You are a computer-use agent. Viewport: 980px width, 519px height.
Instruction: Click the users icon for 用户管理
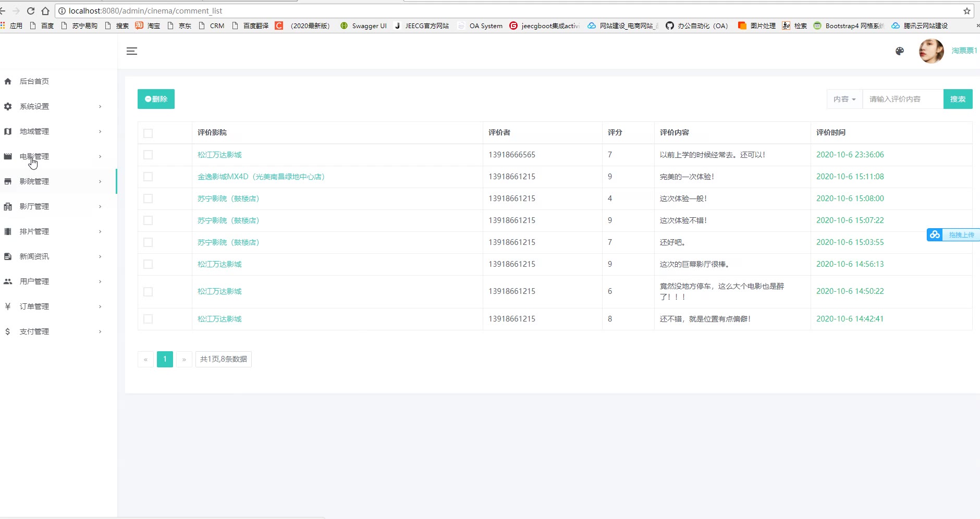click(8, 281)
